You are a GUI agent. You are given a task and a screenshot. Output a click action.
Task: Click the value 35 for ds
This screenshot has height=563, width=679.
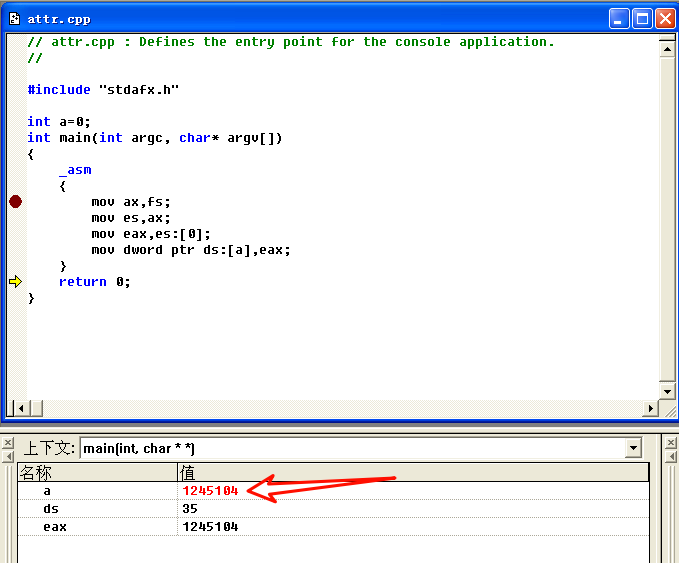coord(190,509)
